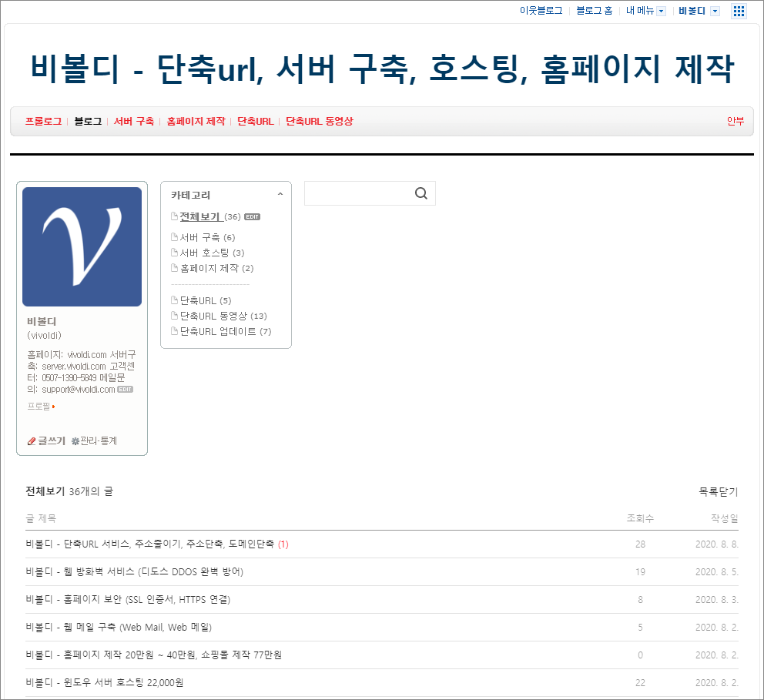Collapse the 카테고리 panel with the chevron
The height and width of the screenshot is (700, 764).
tap(280, 194)
